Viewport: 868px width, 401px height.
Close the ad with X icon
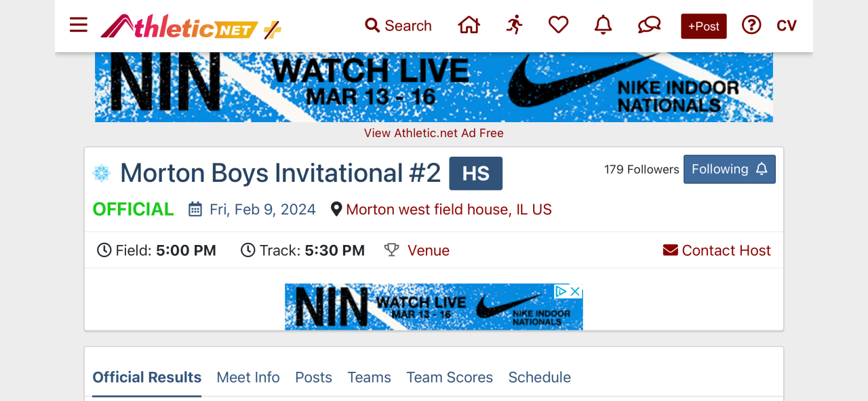[575, 291]
